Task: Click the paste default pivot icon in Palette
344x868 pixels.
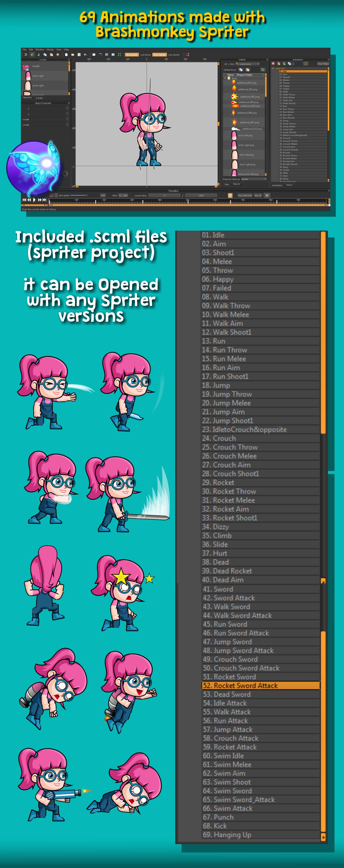Action: tap(248, 70)
